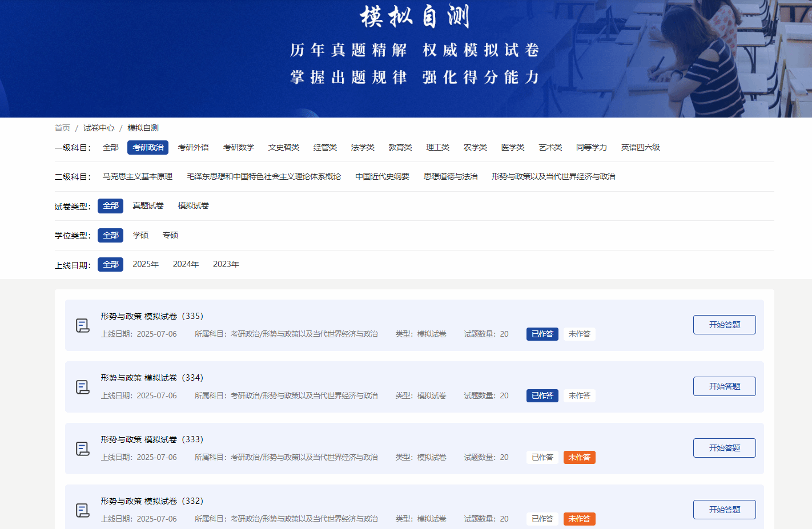The height and width of the screenshot is (529, 812).
Task: Filter by 马克思主义基本原理 subject
Action: pos(137,176)
